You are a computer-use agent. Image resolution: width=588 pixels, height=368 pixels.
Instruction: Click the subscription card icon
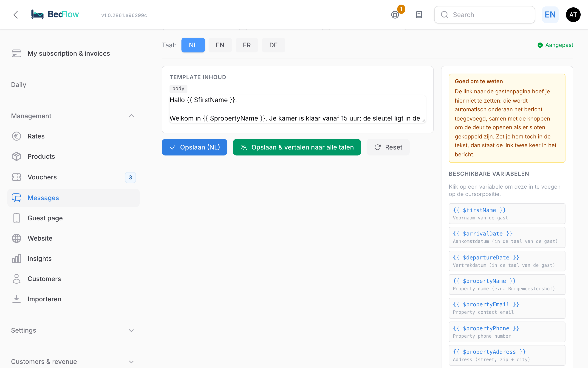click(17, 53)
